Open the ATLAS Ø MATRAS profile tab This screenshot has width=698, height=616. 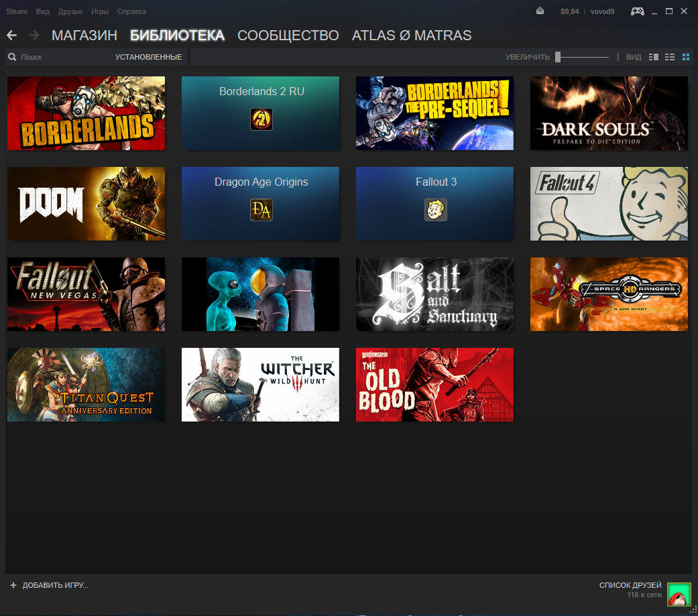(x=412, y=35)
